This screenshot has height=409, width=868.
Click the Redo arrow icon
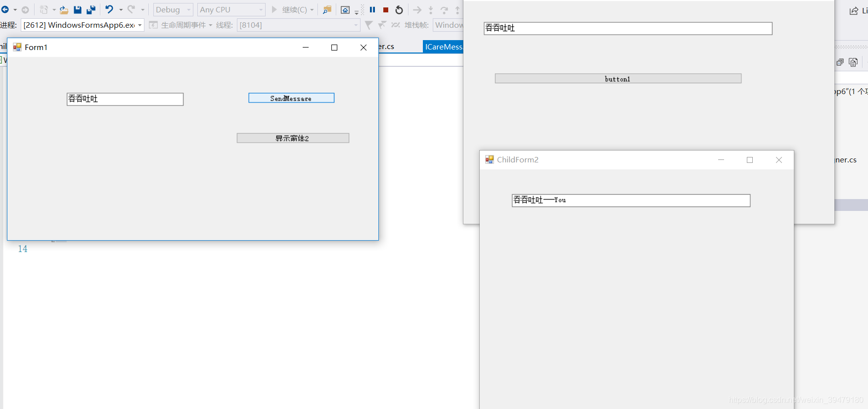pyautogui.click(x=131, y=9)
